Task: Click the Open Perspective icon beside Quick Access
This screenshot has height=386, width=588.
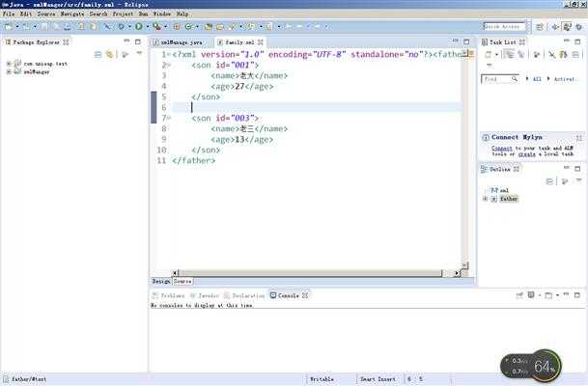Action: [540, 27]
